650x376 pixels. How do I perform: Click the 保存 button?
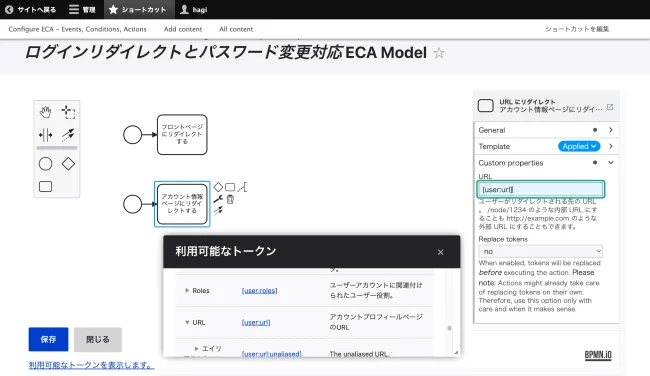[x=49, y=339]
